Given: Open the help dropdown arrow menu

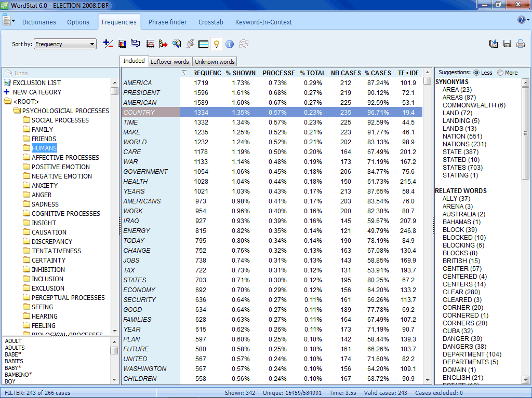Looking at the screenshot, I should click(527, 21).
